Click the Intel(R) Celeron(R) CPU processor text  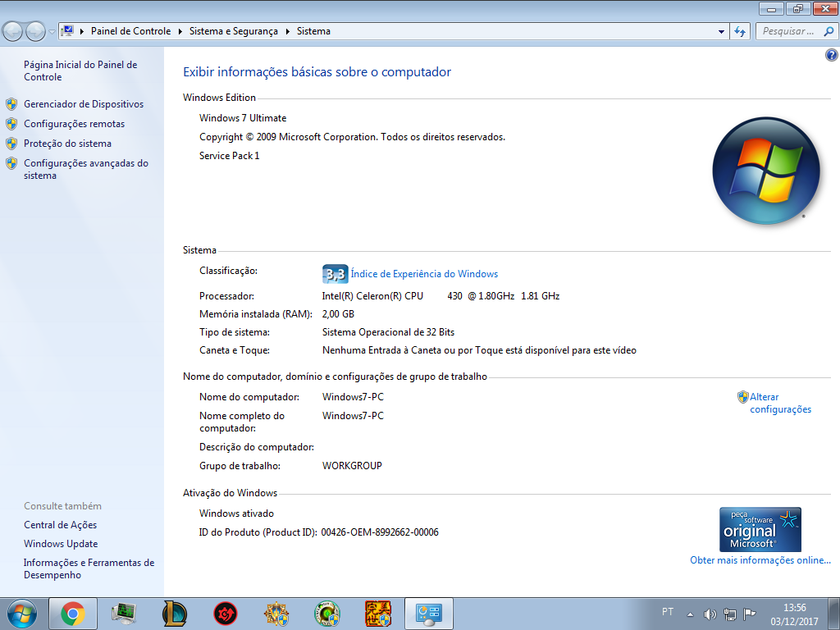tap(372, 295)
